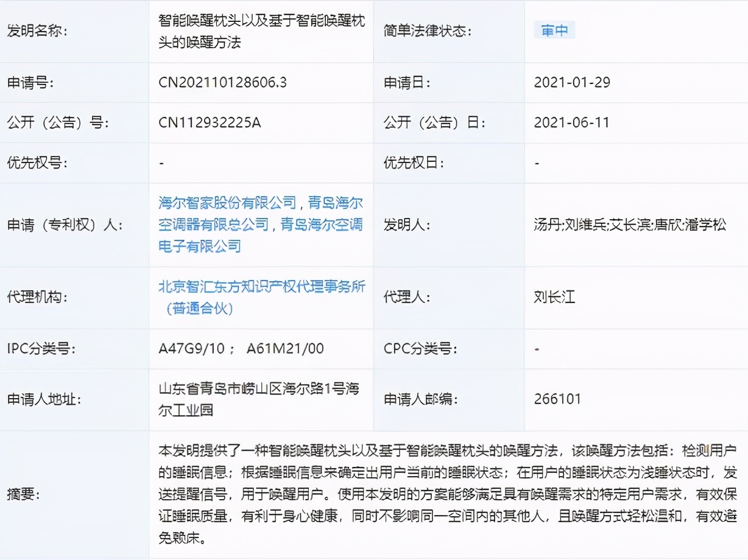The image size is (748, 560).
Task: Click the 审中 legal status badge
Action: (x=554, y=30)
